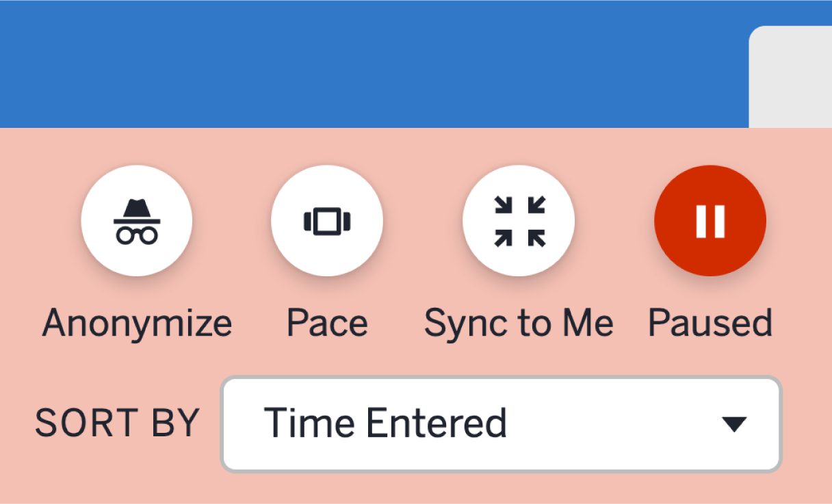
Task: Open pacing controls using the device icon
Action: (x=327, y=220)
